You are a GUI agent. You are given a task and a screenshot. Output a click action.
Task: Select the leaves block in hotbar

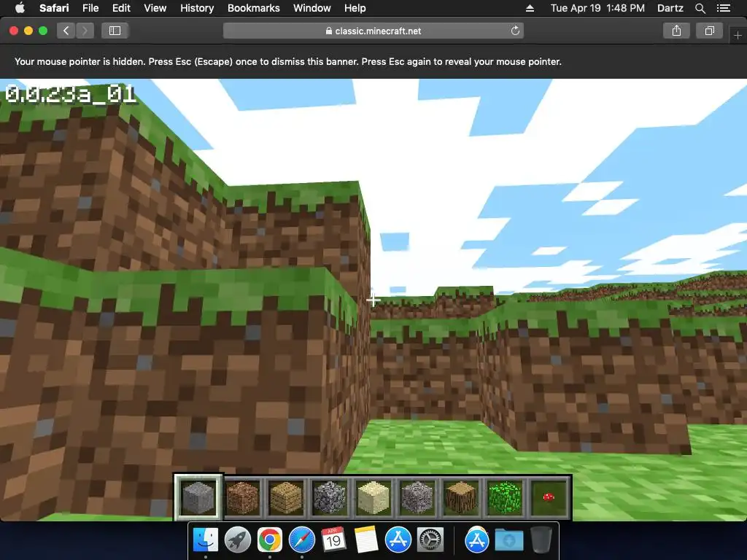tap(505, 497)
